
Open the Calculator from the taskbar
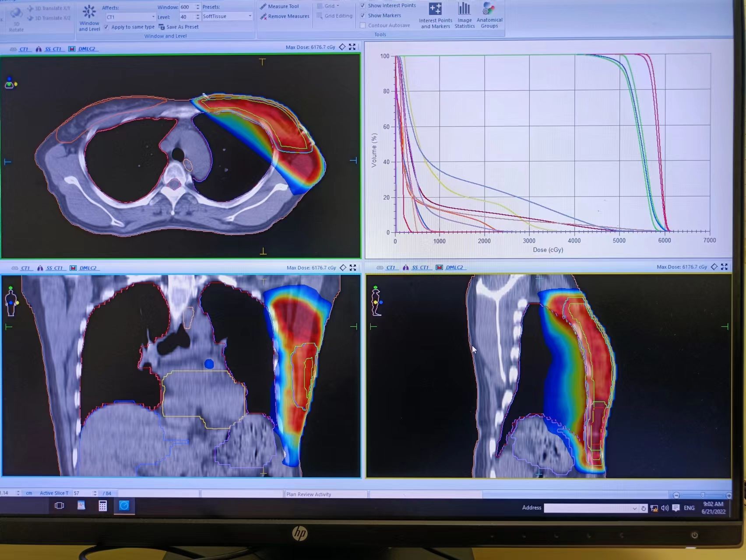click(x=102, y=506)
